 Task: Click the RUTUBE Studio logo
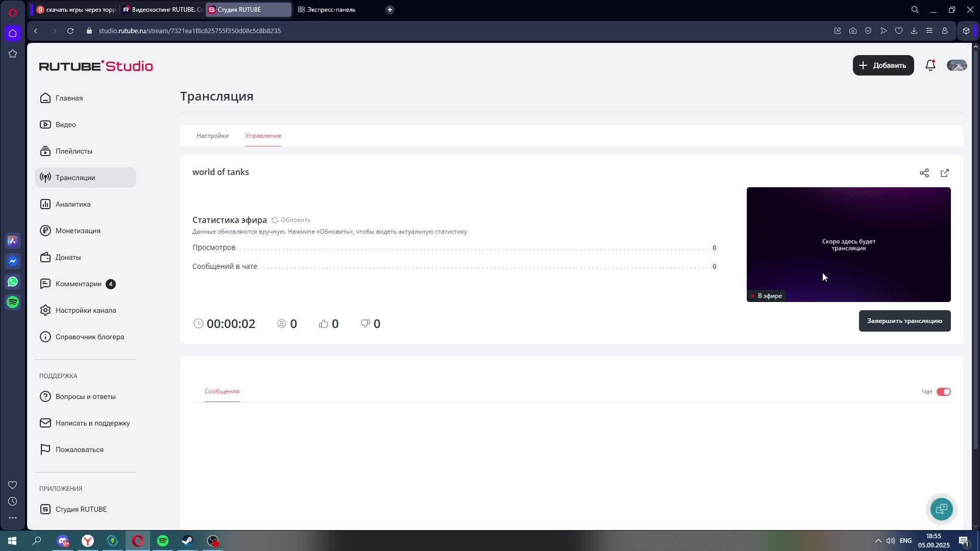pos(96,66)
